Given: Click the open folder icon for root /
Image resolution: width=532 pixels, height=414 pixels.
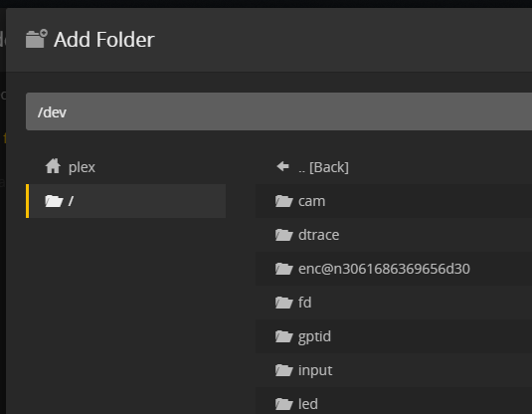Looking at the screenshot, I should [54, 201].
